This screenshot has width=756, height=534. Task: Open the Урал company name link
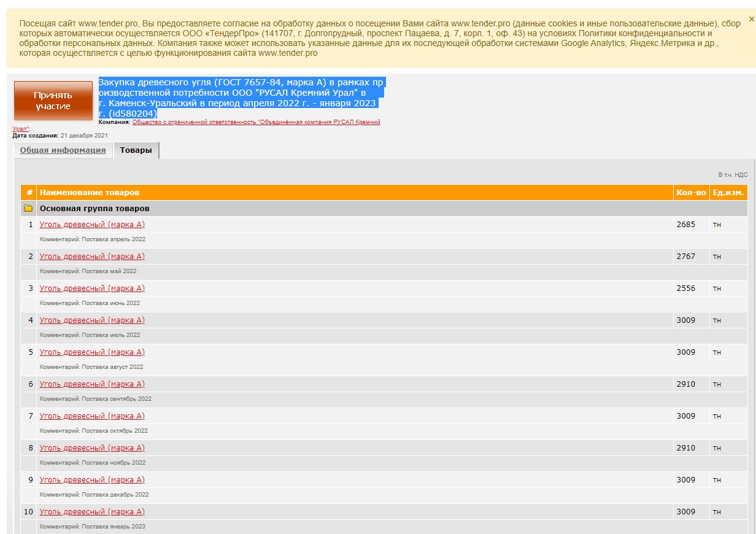point(21,129)
